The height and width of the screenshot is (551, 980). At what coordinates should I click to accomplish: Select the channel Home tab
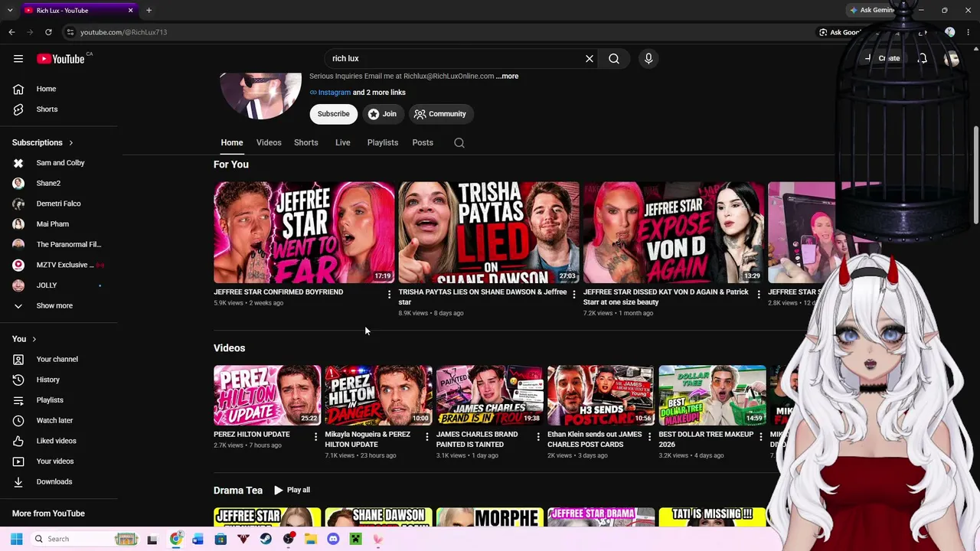232,142
